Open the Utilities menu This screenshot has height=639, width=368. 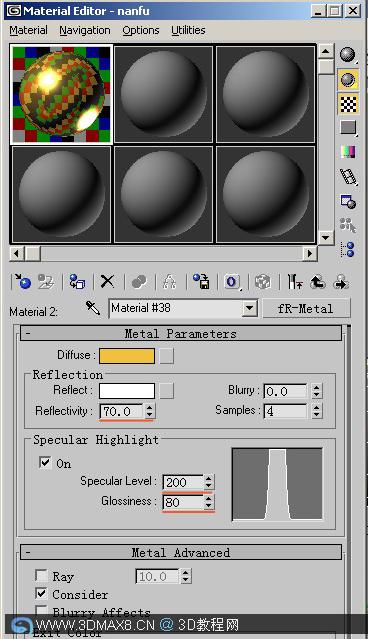point(188,31)
